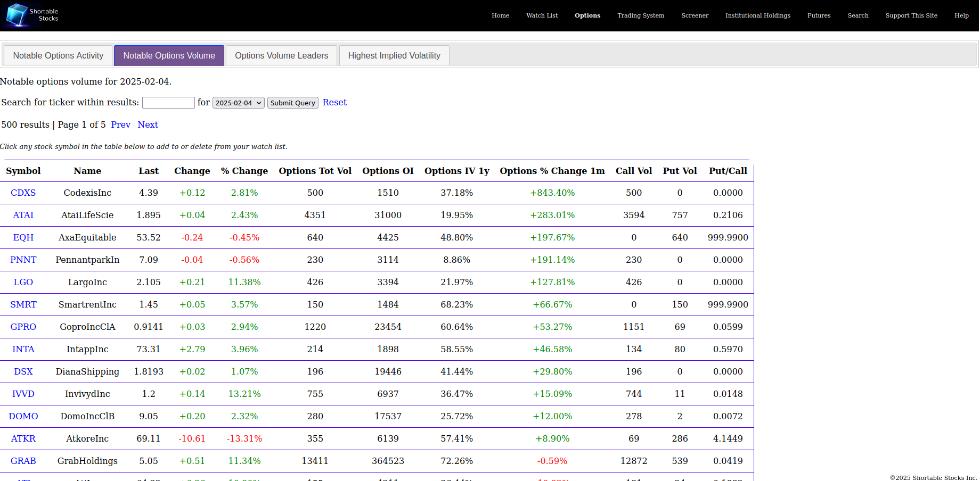Viewport: 980px width, 481px height.
Task: Click GrabHoldings name cell
Action: coord(87,461)
